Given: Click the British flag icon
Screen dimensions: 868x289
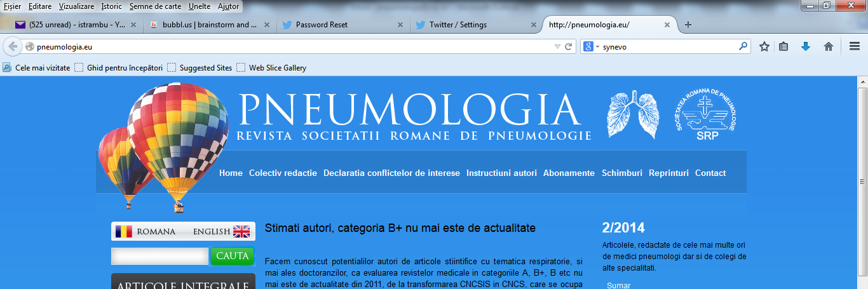Looking at the screenshot, I should pos(241,231).
